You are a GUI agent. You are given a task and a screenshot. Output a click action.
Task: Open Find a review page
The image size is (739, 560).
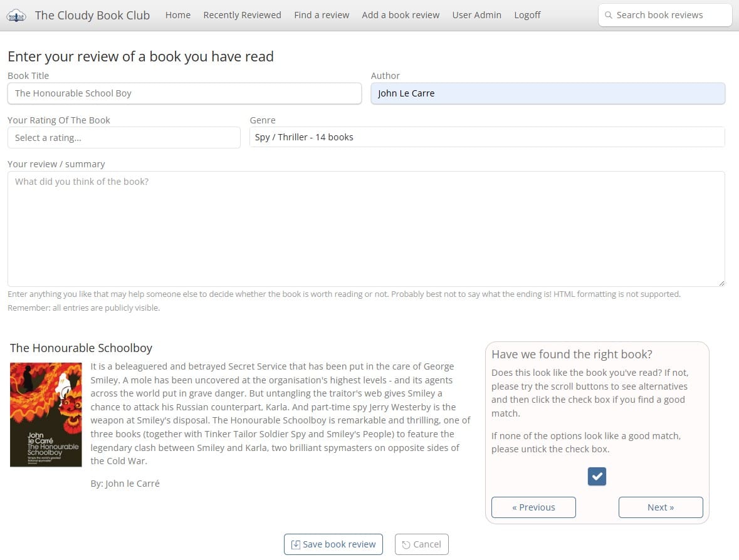(x=322, y=15)
